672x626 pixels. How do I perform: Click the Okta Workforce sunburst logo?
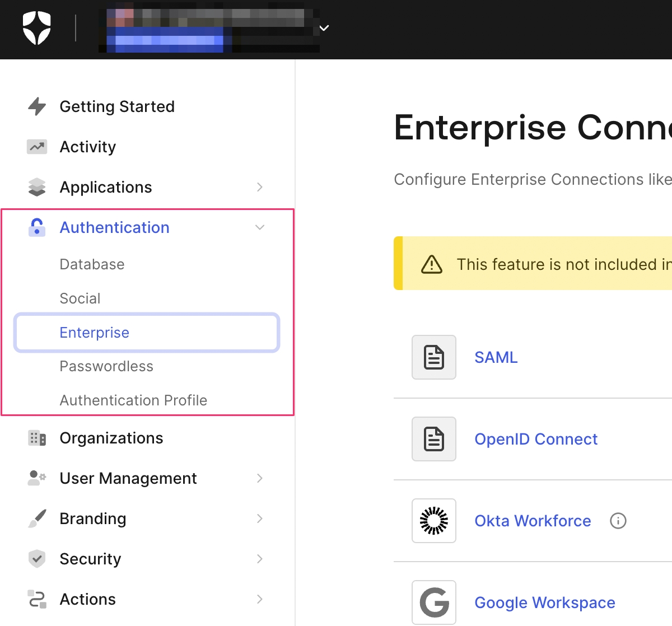click(x=434, y=521)
